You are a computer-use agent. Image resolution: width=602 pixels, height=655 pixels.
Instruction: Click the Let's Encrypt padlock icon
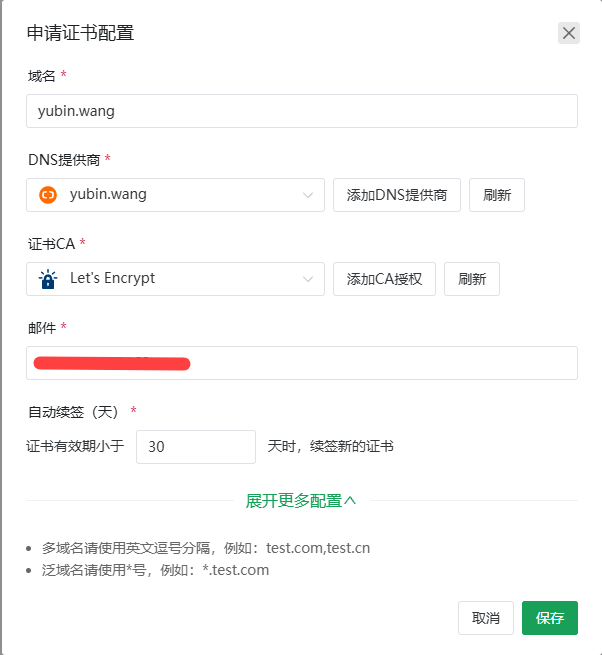[x=48, y=279]
